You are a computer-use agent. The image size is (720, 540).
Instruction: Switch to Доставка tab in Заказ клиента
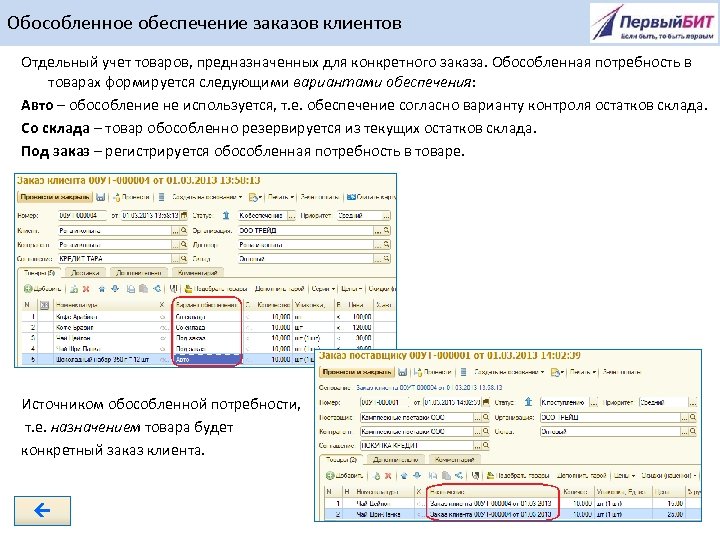[85, 273]
